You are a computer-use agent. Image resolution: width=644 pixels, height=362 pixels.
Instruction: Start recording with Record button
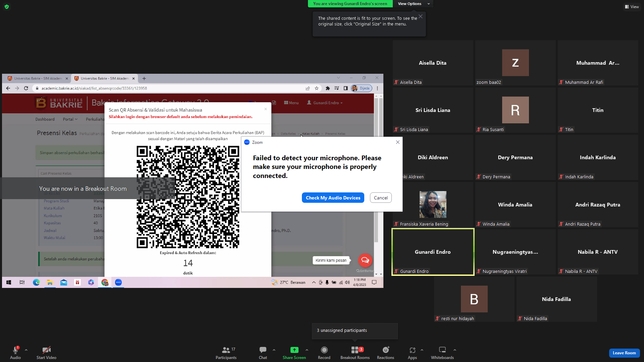click(324, 353)
